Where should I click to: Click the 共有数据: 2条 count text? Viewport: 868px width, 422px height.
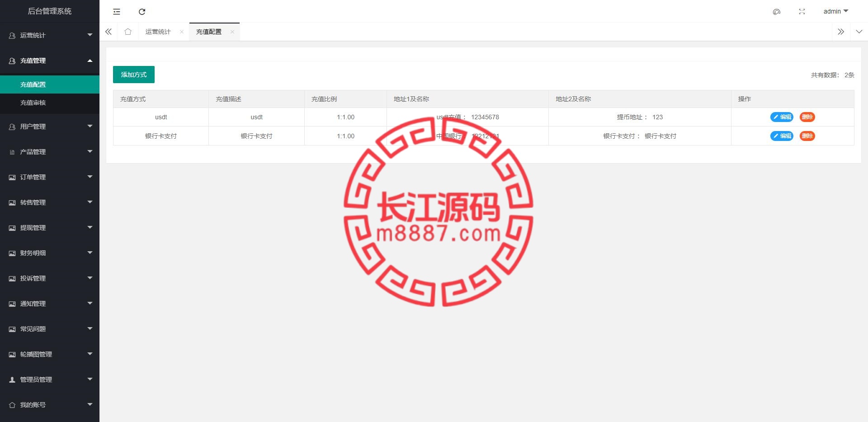point(832,75)
